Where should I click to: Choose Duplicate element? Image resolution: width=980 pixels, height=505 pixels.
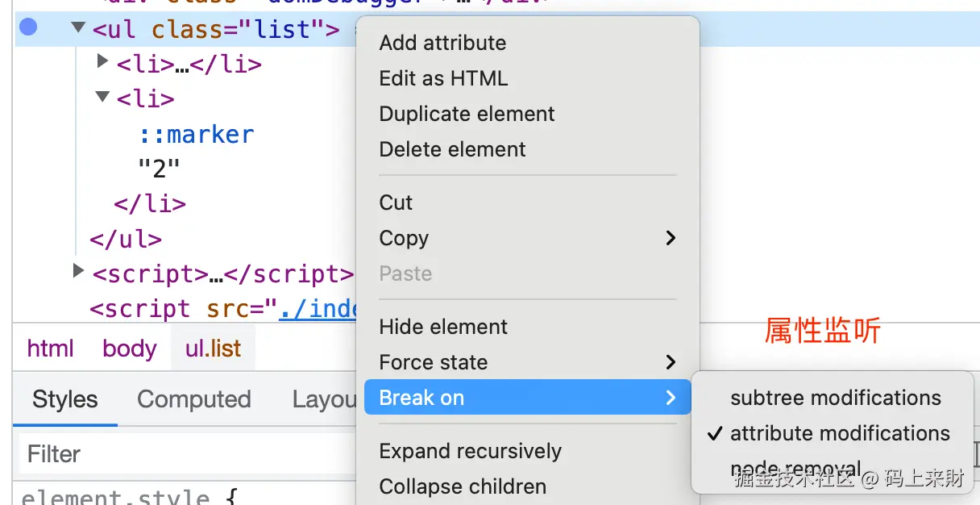(467, 114)
